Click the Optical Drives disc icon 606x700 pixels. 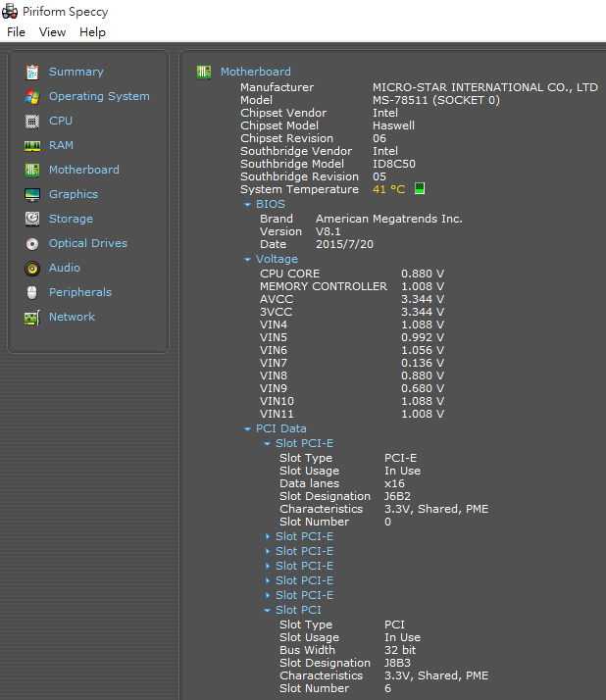tap(32, 243)
